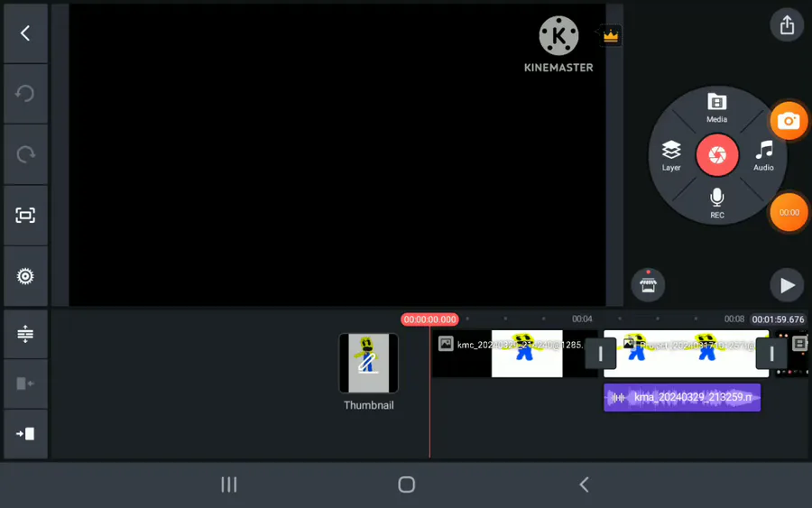Tap the 00:04 ruler mark

582,319
